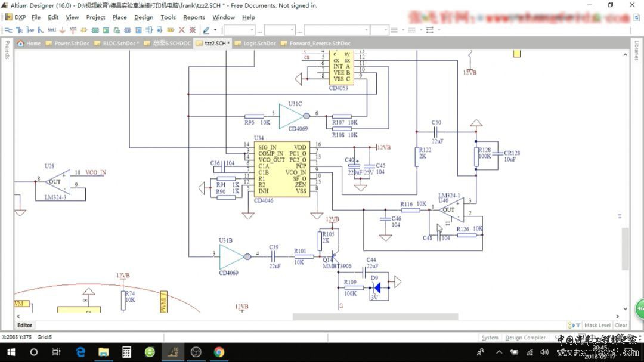The height and width of the screenshot is (362, 644).
Task: Click the scroll up arrow of the schematic
Action: [x=625, y=54]
